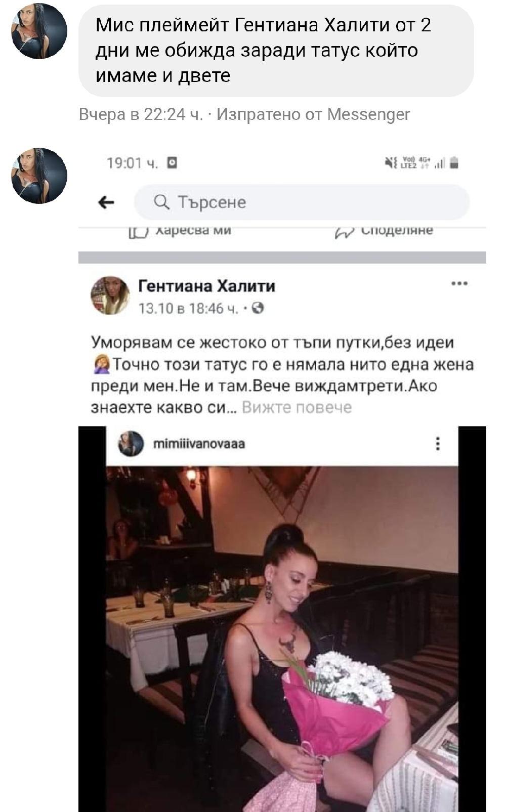Tap the muted sound status icon
This screenshot has width=506, height=812.
click(x=391, y=163)
